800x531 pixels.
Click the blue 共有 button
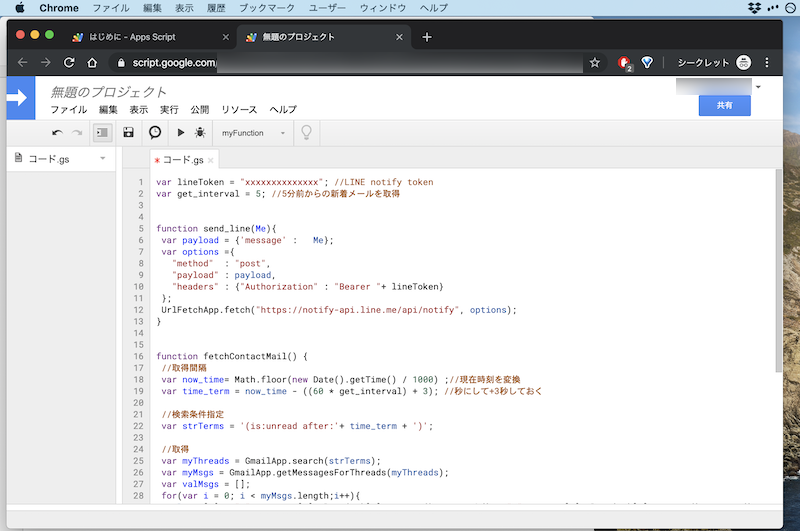[724, 105]
